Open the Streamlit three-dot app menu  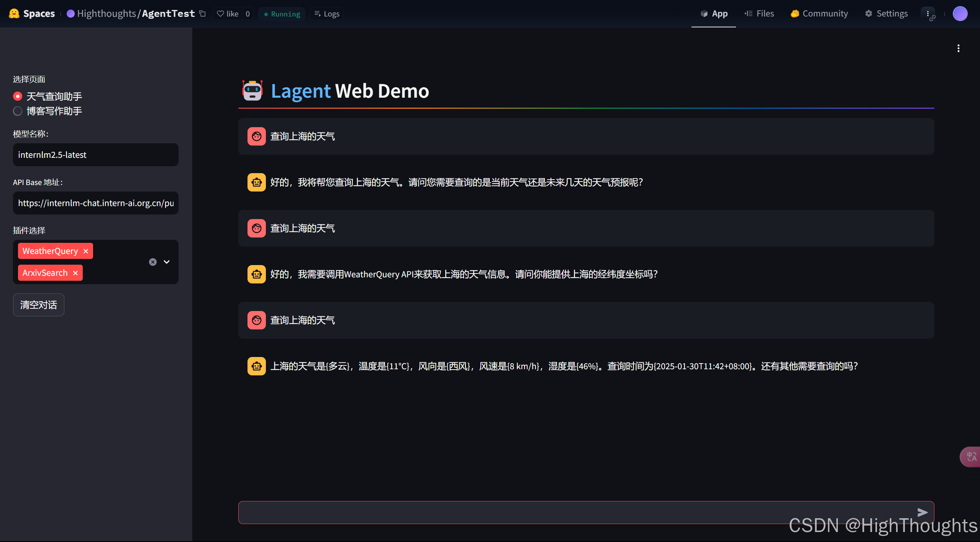tap(958, 48)
